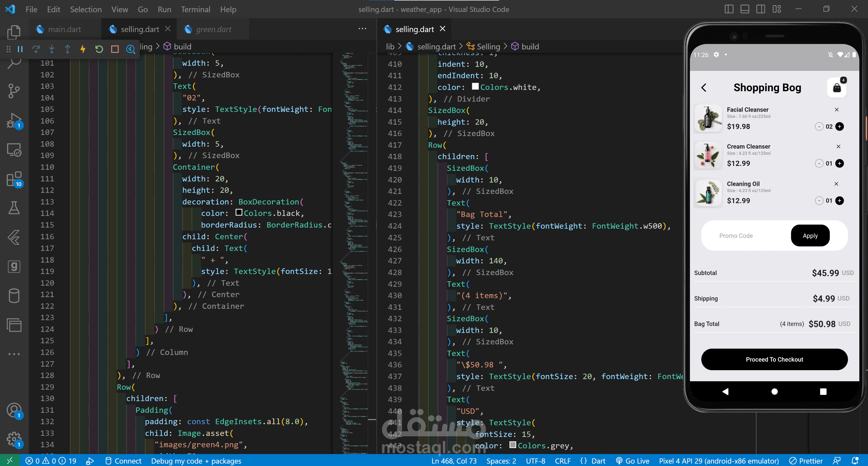Screen dimensions: 868x466
Task: Toggle the secondary side bar layout icon
Action: tap(761, 9)
